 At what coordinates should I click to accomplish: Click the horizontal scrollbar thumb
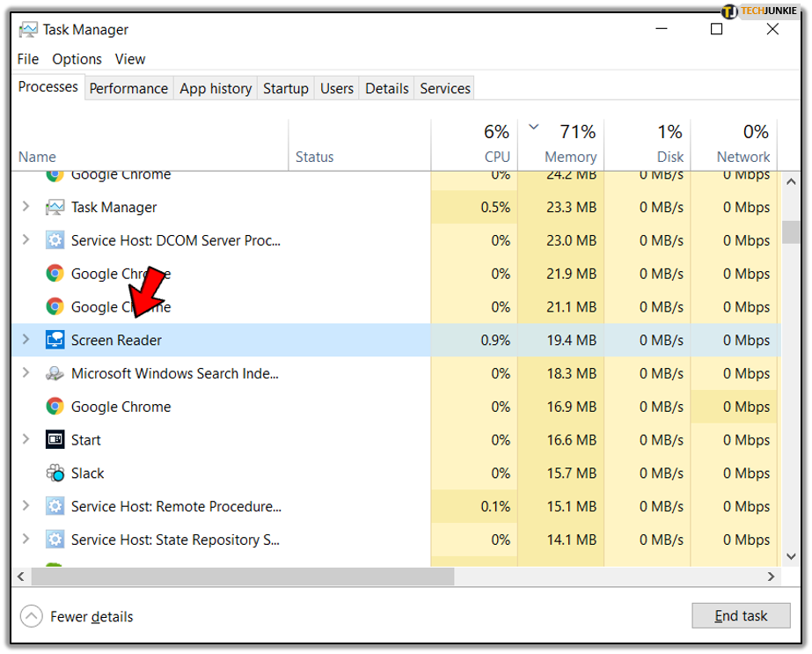coord(242,577)
